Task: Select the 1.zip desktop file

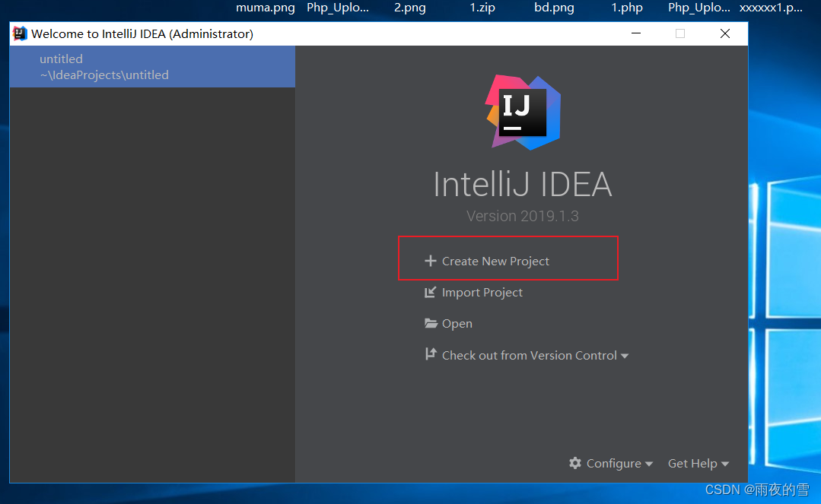Action: point(482,8)
